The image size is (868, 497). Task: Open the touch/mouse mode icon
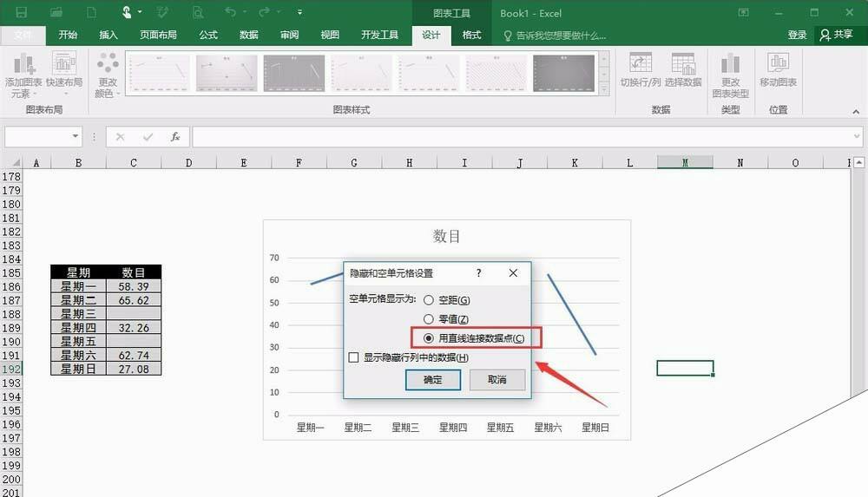click(x=127, y=11)
